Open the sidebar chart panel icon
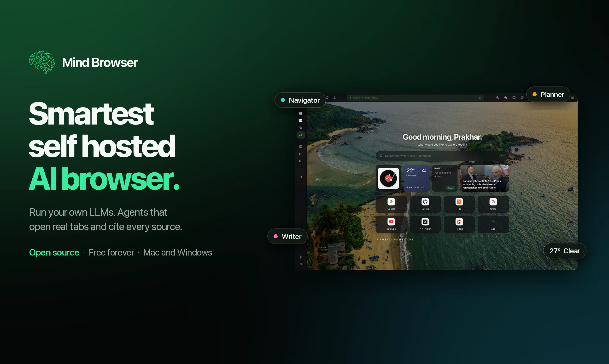The height and width of the screenshot is (364, 609). (301, 154)
